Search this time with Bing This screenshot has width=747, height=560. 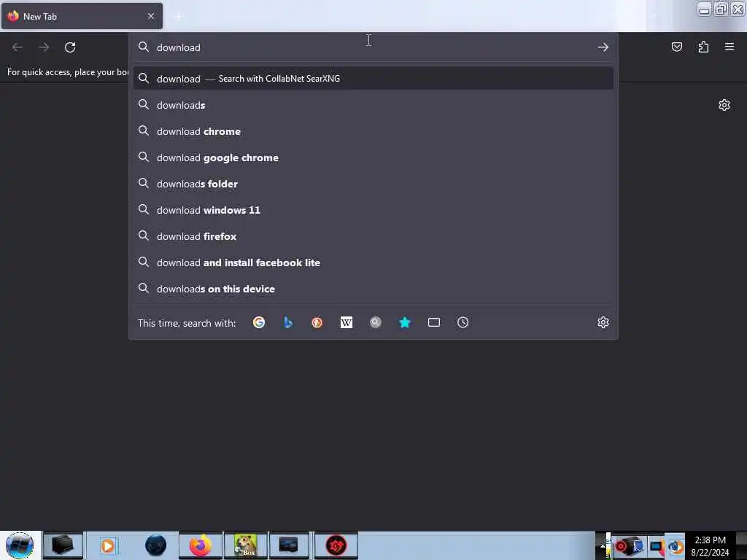[x=287, y=322]
